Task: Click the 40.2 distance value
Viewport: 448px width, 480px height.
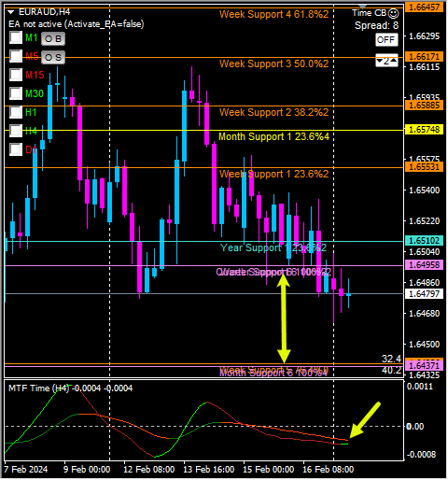Action: [x=391, y=370]
